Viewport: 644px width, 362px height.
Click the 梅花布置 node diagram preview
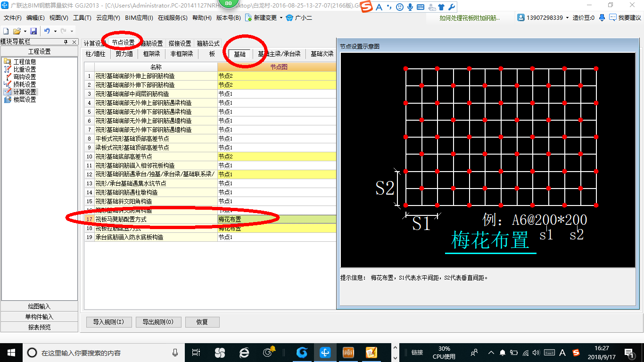click(x=487, y=160)
